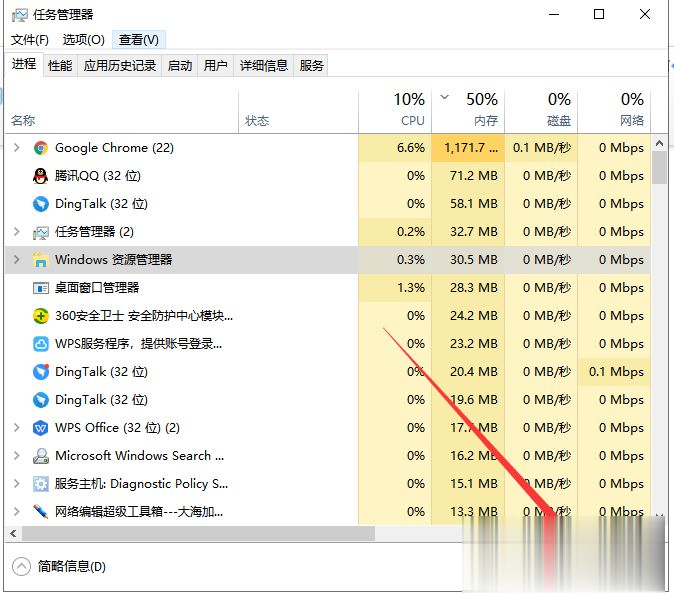Click the WPS服务程序 cloud icon
674x600 pixels.
click(41, 344)
